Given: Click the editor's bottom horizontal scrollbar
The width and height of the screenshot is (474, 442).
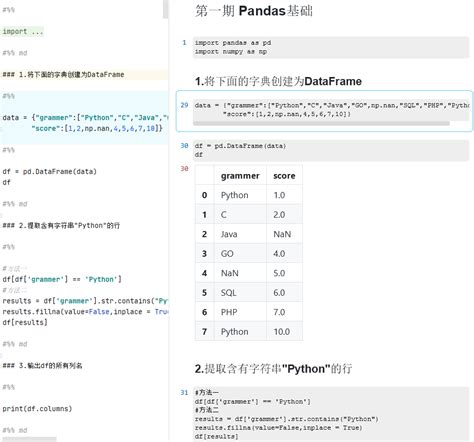Looking at the screenshot, I should coord(29,439).
